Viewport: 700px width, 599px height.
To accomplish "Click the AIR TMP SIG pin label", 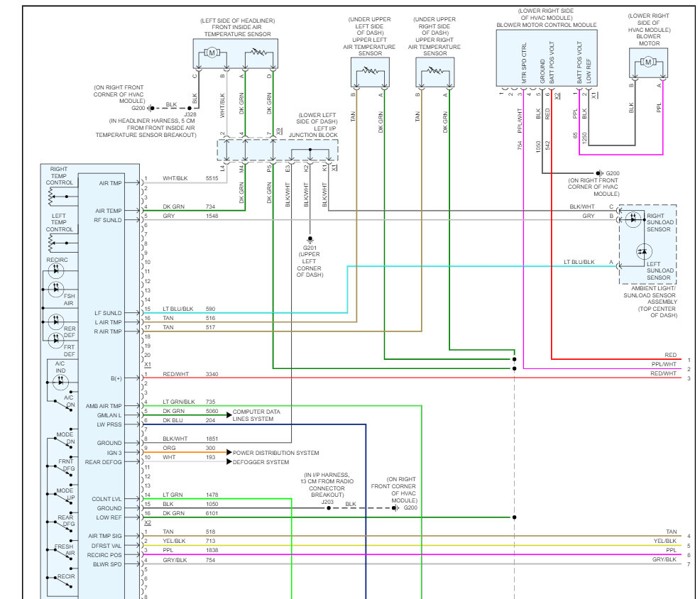I will click(x=105, y=536).
